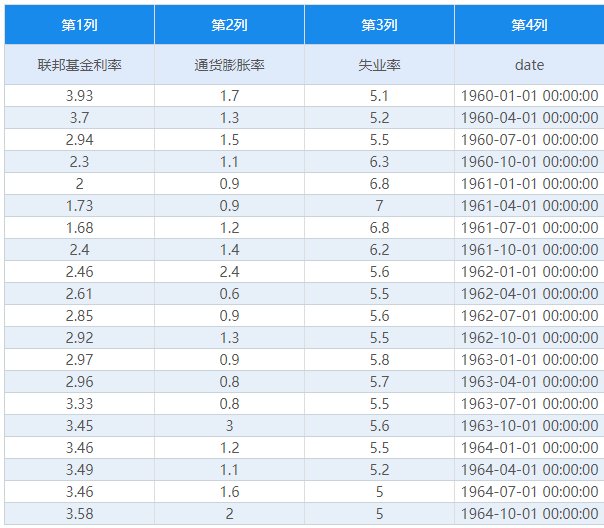
Task: Click federal funds rate value 3.49
Action: pos(79,469)
